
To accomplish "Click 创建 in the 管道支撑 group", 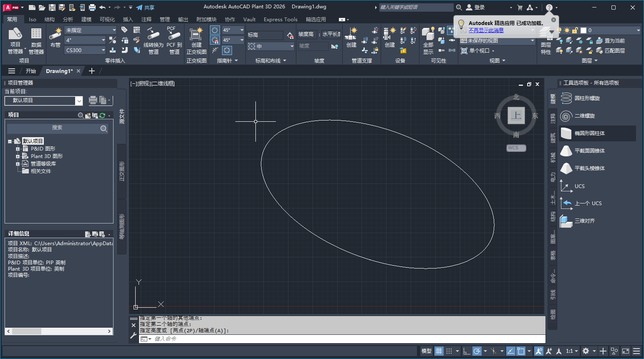I will pyautogui.click(x=351, y=38).
